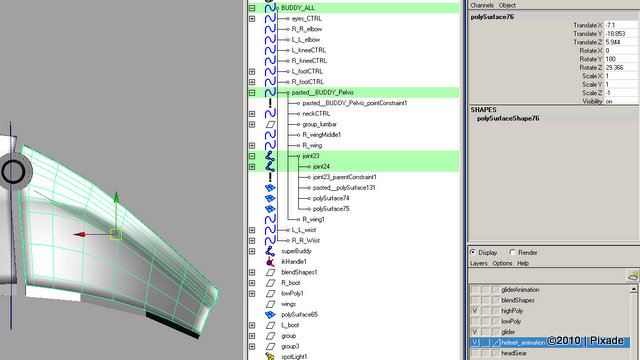This screenshot has height=360, width=640.
Task: Click the constraint icon beside joint23_parentConstraint1
Action: tap(270, 177)
